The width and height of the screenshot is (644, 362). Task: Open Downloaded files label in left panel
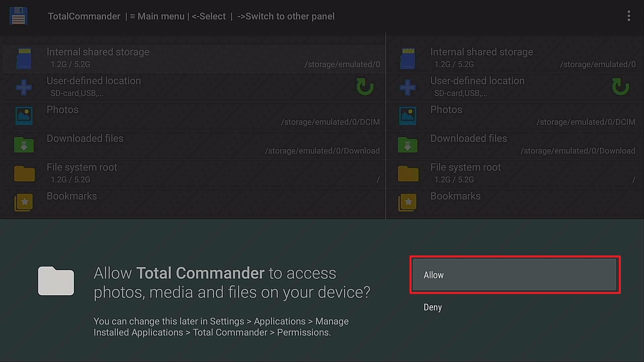coord(85,138)
